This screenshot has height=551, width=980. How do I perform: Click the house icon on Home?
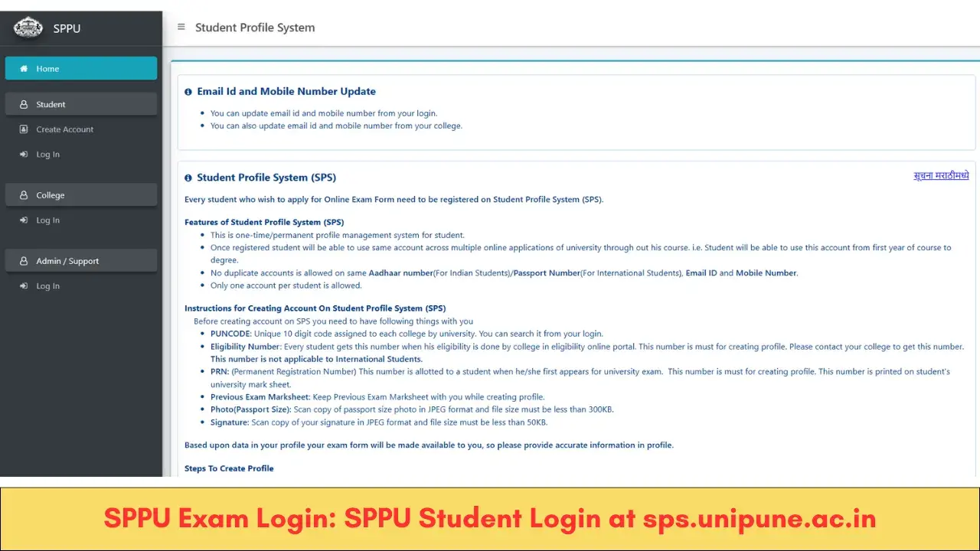tap(24, 68)
